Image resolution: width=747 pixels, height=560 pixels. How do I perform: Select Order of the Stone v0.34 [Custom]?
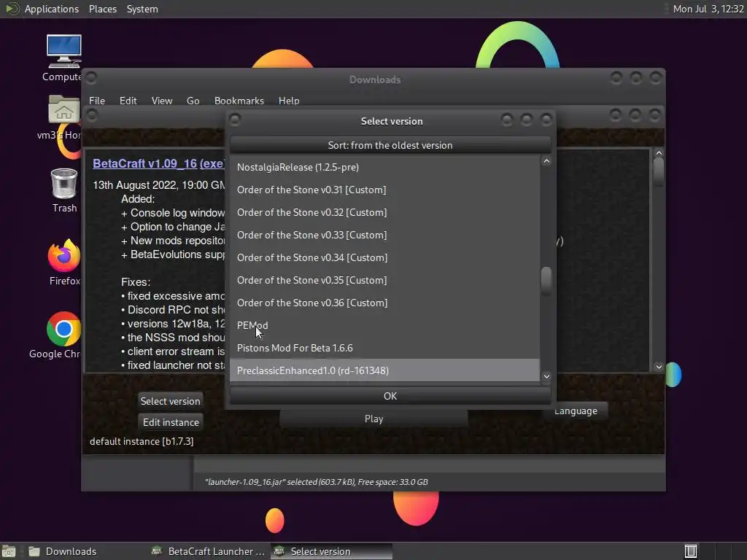pyautogui.click(x=384, y=257)
